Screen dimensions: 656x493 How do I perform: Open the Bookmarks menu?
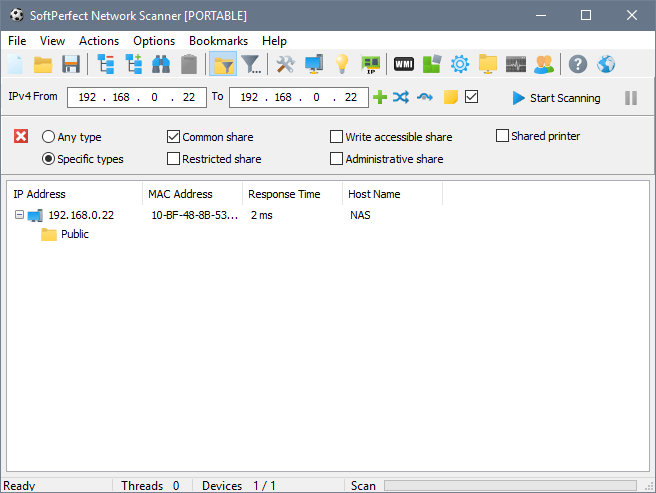(218, 41)
